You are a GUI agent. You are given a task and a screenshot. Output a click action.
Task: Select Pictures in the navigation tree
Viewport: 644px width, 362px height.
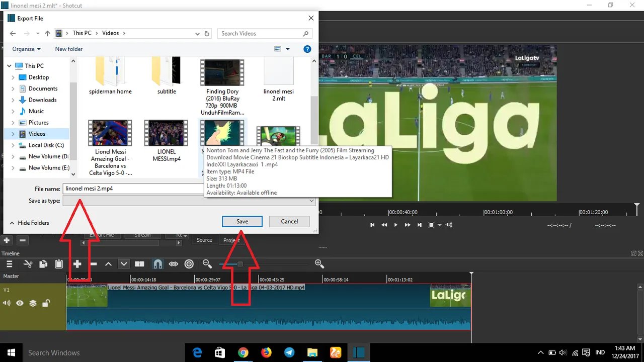coord(38,123)
